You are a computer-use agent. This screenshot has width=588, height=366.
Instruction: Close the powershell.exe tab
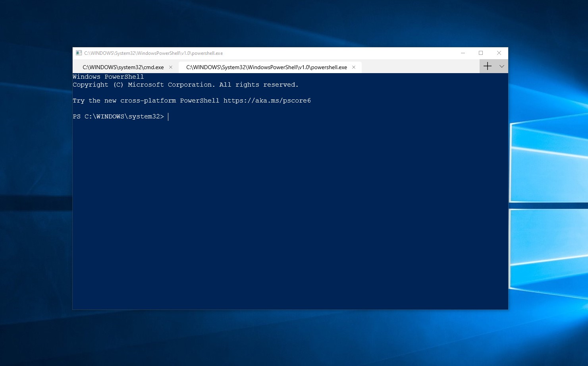354,67
